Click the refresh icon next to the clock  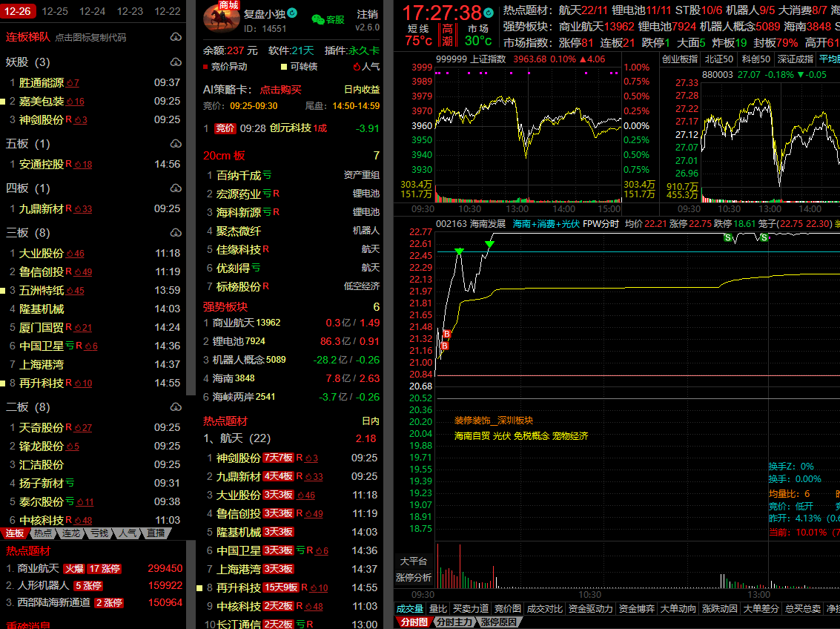coord(488,13)
